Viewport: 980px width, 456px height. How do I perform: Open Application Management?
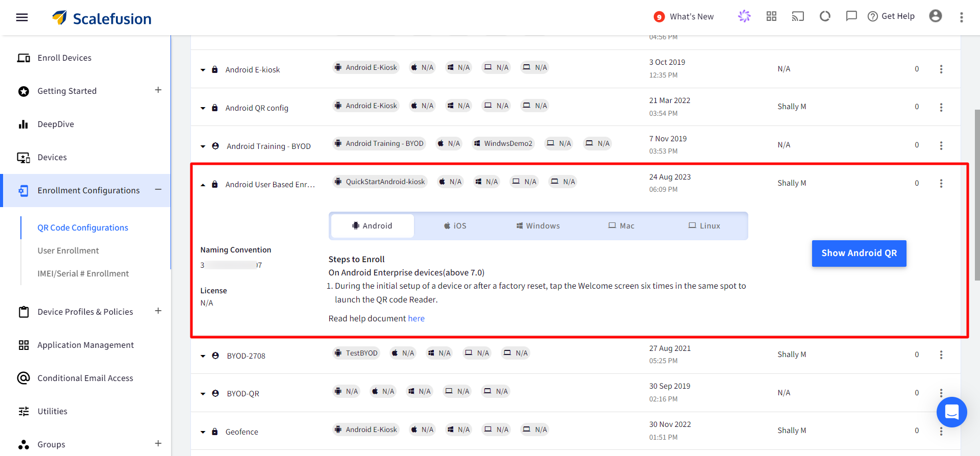coord(86,345)
